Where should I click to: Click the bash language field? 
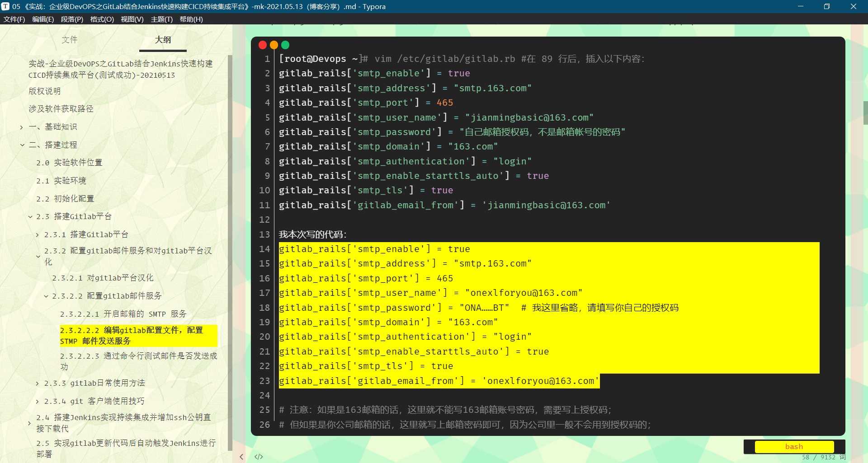794,447
